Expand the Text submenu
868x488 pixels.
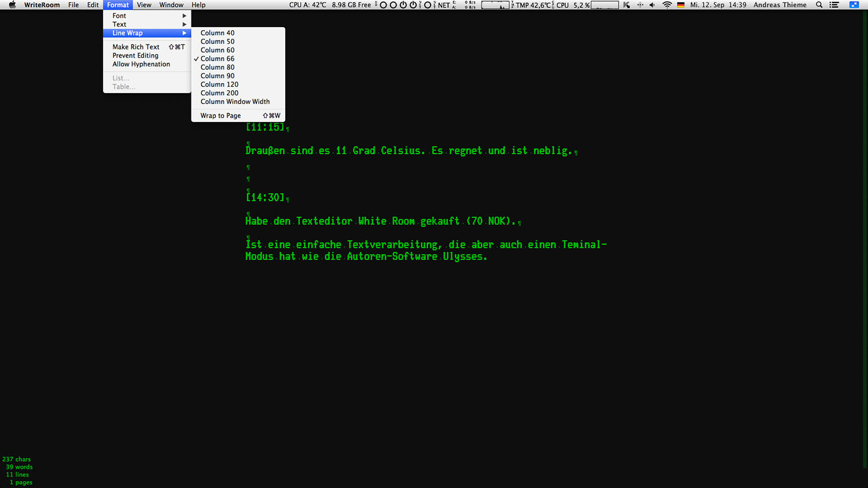147,24
